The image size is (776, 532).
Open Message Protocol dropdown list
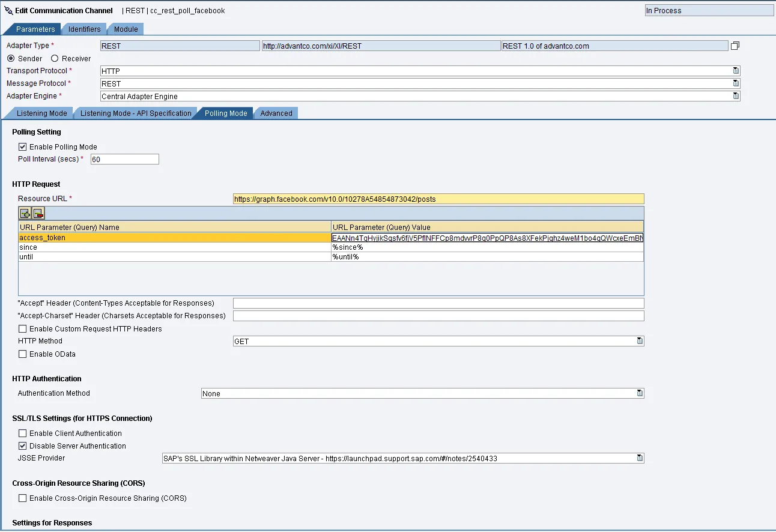736,83
